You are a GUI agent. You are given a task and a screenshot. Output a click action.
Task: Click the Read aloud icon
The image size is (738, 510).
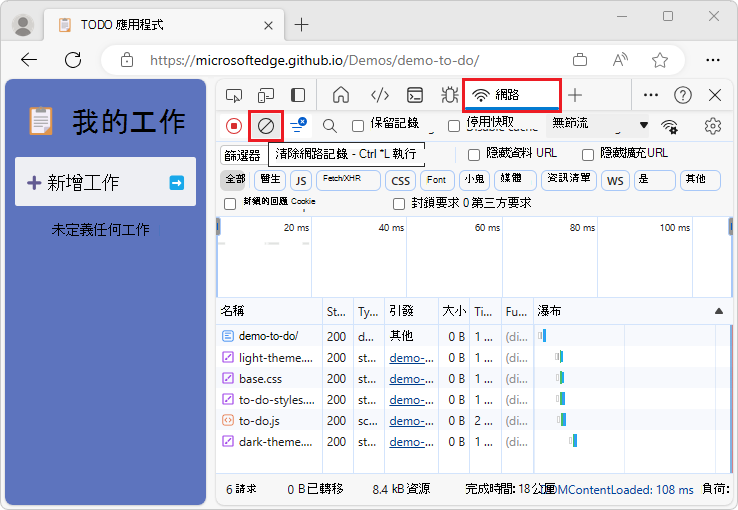620,60
